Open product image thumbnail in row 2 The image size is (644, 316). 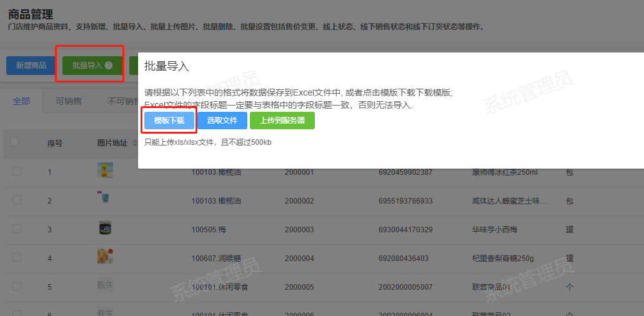click(x=104, y=198)
